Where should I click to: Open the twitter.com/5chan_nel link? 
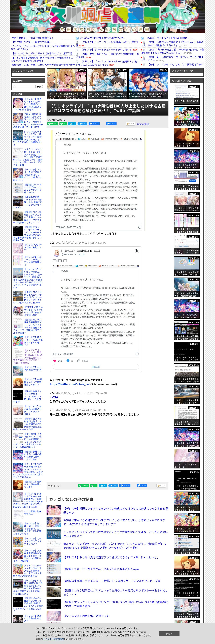pos(70,384)
